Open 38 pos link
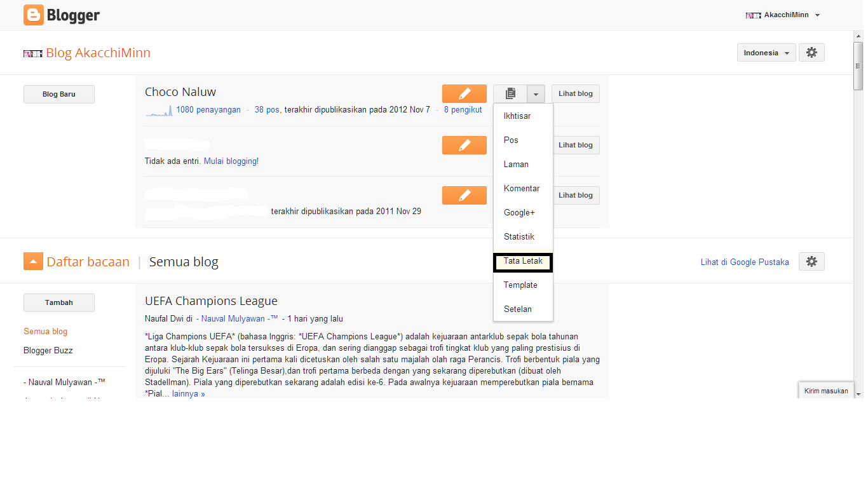 pyautogui.click(x=267, y=110)
